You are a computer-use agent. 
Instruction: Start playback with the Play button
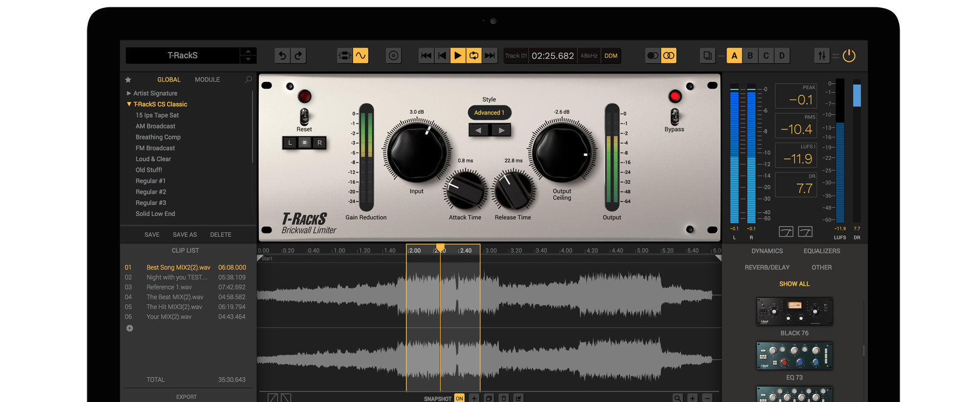tap(458, 56)
